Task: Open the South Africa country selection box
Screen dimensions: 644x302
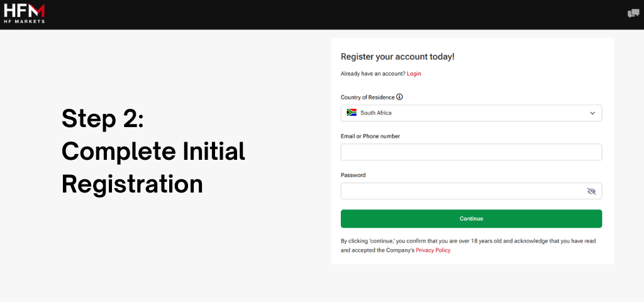Action: click(x=470, y=113)
